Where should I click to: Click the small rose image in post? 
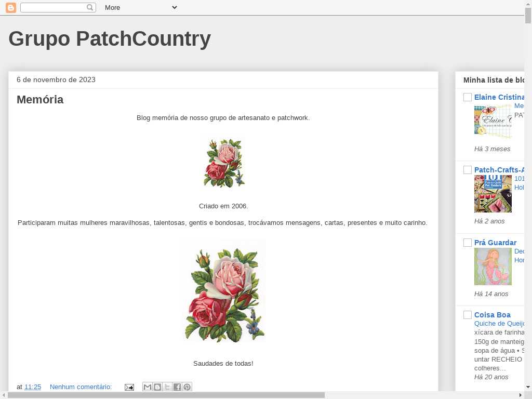tap(224, 163)
